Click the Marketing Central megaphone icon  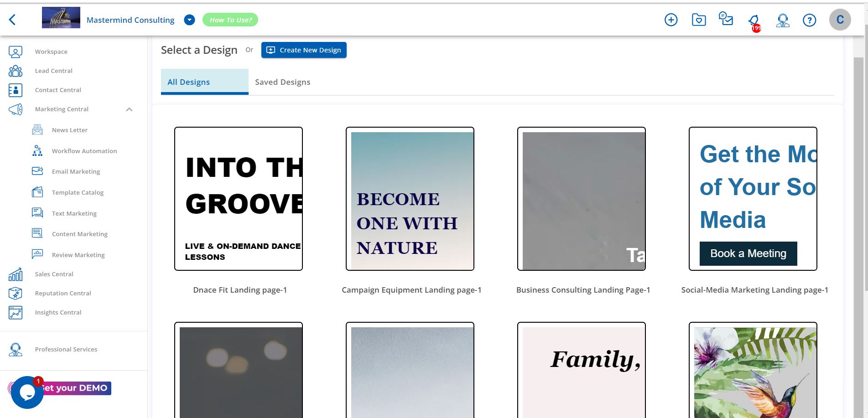click(x=16, y=109)
